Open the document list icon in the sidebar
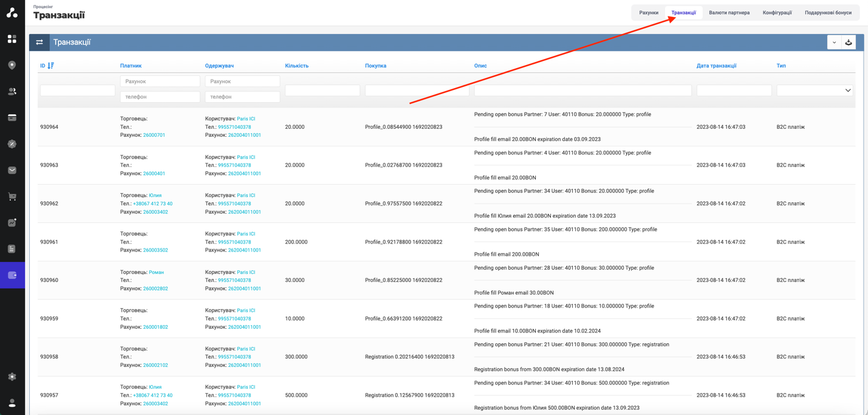 pyautogui.click(x=12, y=249)
